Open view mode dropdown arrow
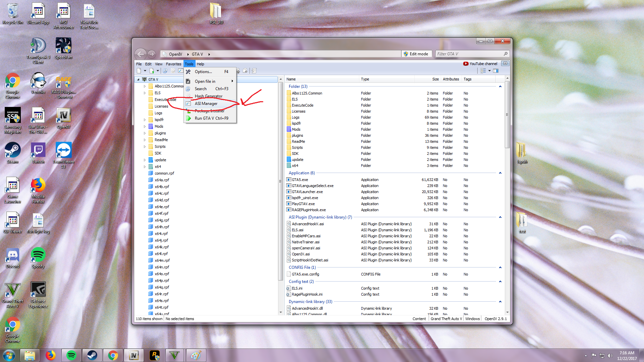This screenshot has height=362, width=644. coord(489,71)
